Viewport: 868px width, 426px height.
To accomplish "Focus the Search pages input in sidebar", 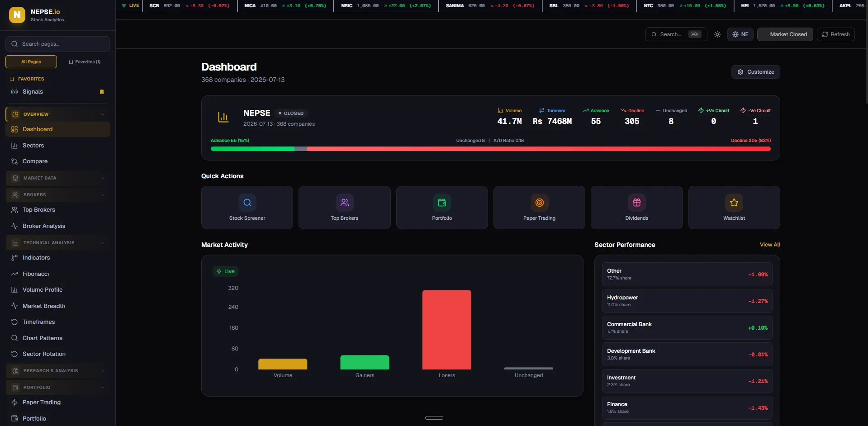I will 57,44.
